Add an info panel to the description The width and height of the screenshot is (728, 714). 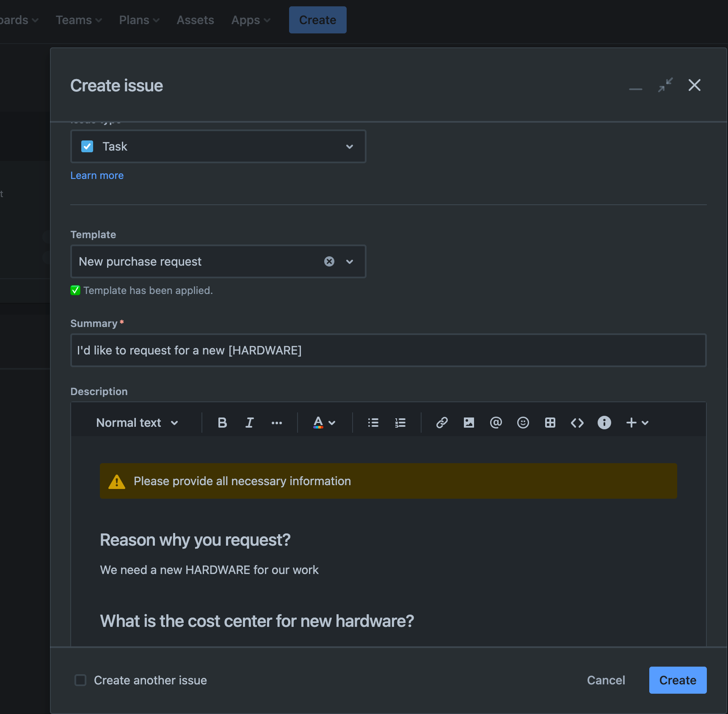604,423
